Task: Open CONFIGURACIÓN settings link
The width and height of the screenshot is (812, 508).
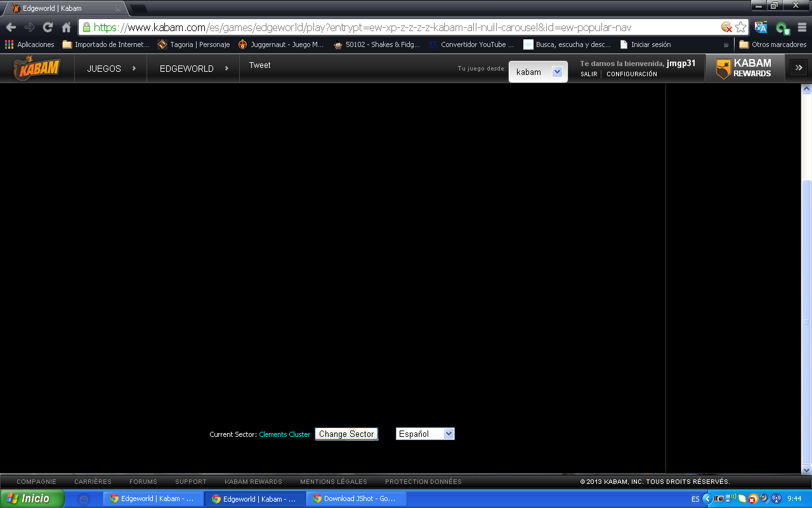Action: (632, 74)
